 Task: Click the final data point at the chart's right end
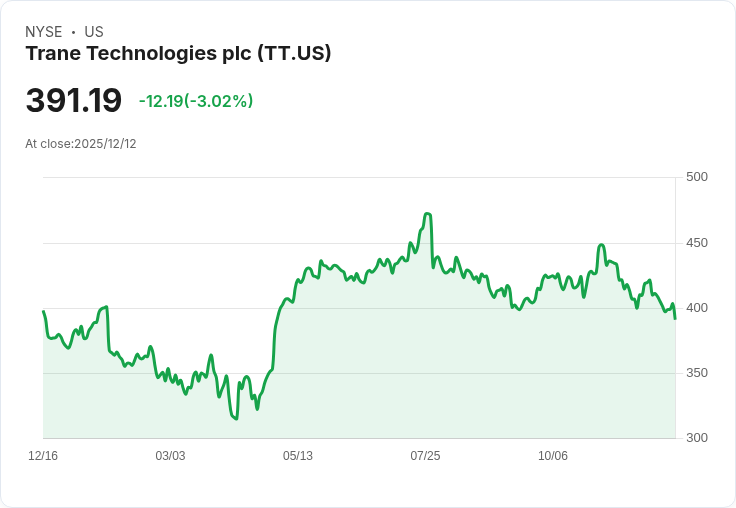click(675, 319)
